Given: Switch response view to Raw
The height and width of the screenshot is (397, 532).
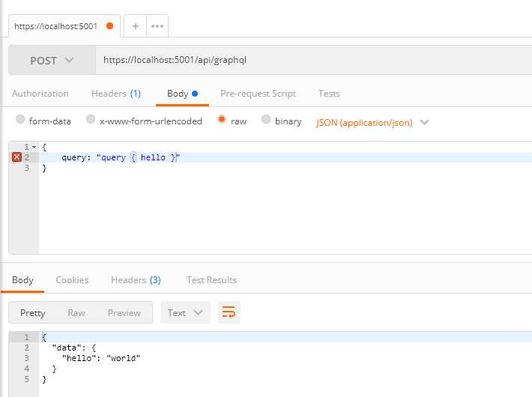Looking at the screenshot, I should (x=76, y=312).
